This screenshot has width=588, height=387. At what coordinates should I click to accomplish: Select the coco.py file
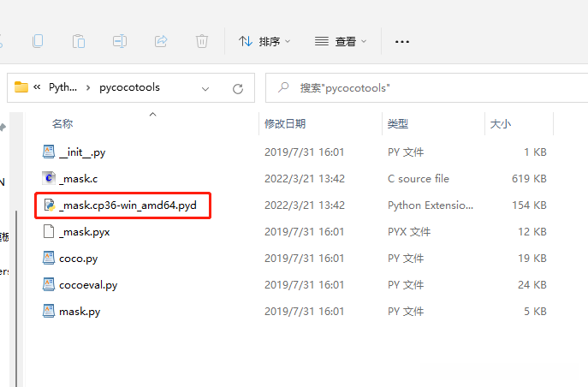tap(79, 259)
